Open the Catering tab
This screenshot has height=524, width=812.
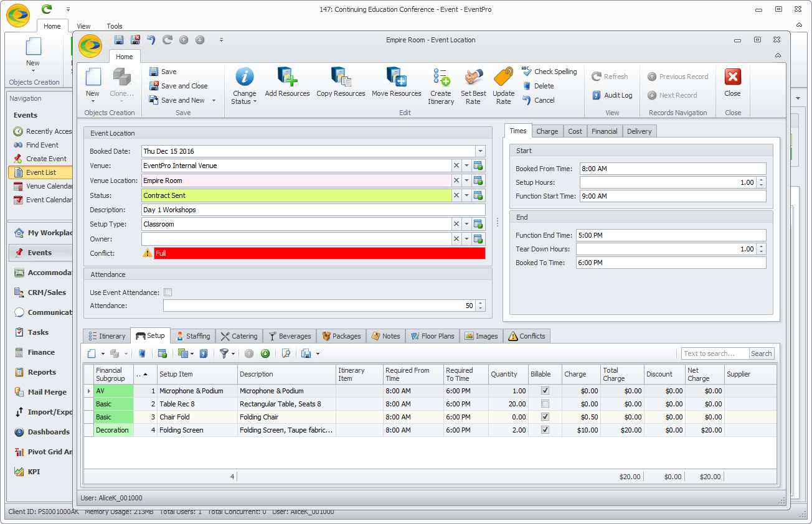point(239,336)
